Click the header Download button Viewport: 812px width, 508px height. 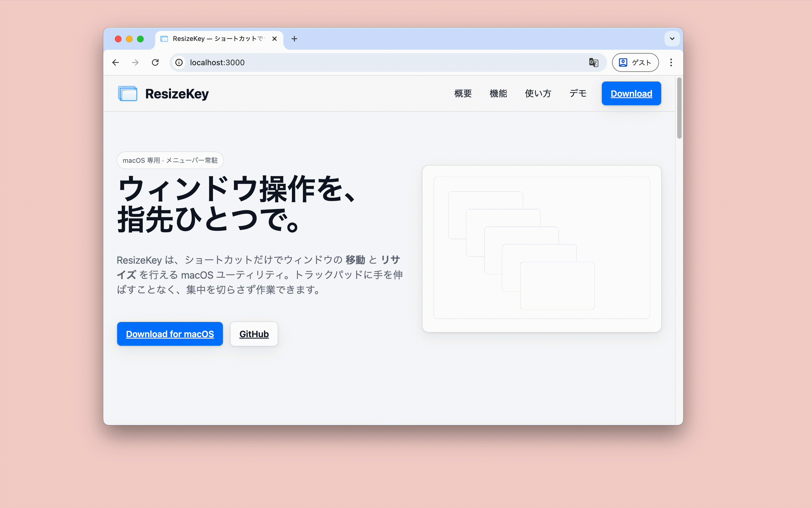tap(631, 93)
